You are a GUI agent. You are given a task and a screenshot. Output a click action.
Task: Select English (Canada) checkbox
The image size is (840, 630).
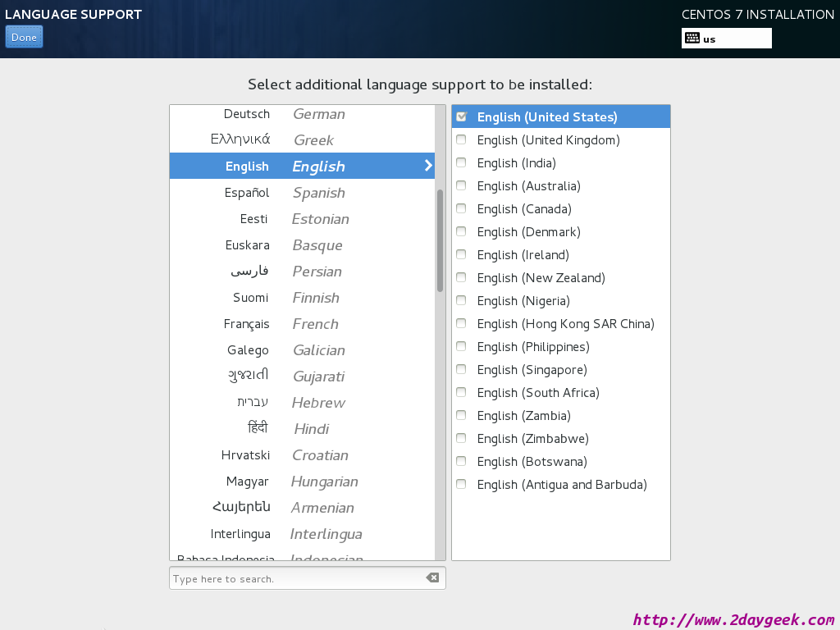(461, 208)
